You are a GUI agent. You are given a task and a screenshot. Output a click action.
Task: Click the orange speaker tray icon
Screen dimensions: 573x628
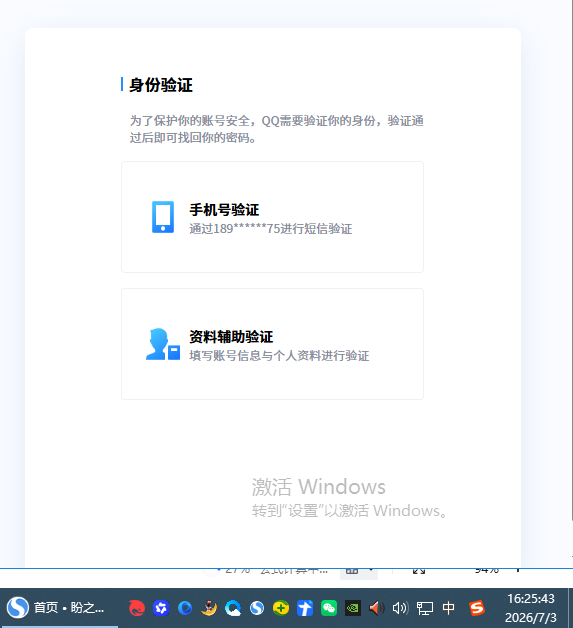tap(377, 608)
